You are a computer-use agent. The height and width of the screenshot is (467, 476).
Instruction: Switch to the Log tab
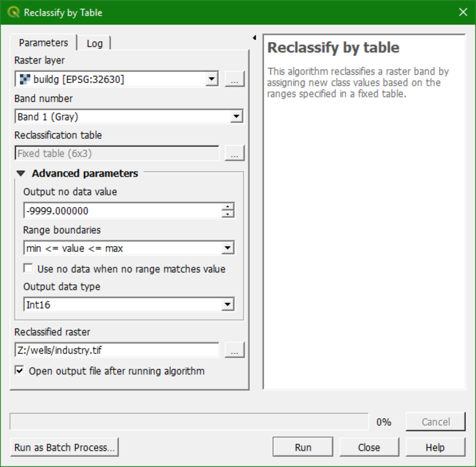pos(95,43)
